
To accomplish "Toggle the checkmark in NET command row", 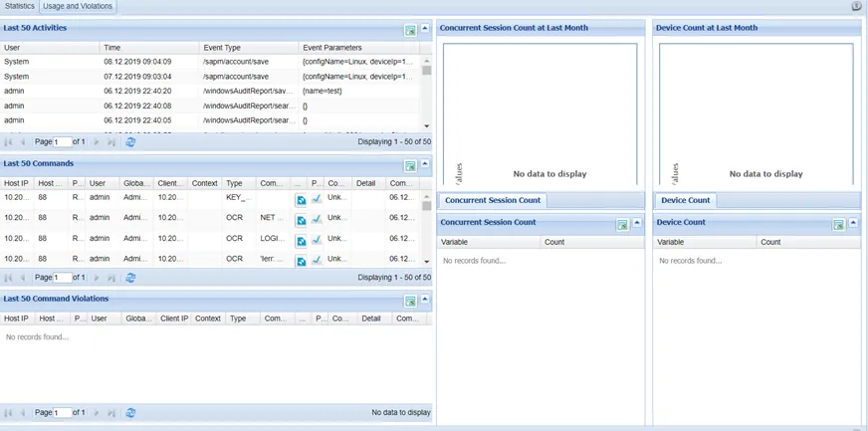I will coord(317,220).
